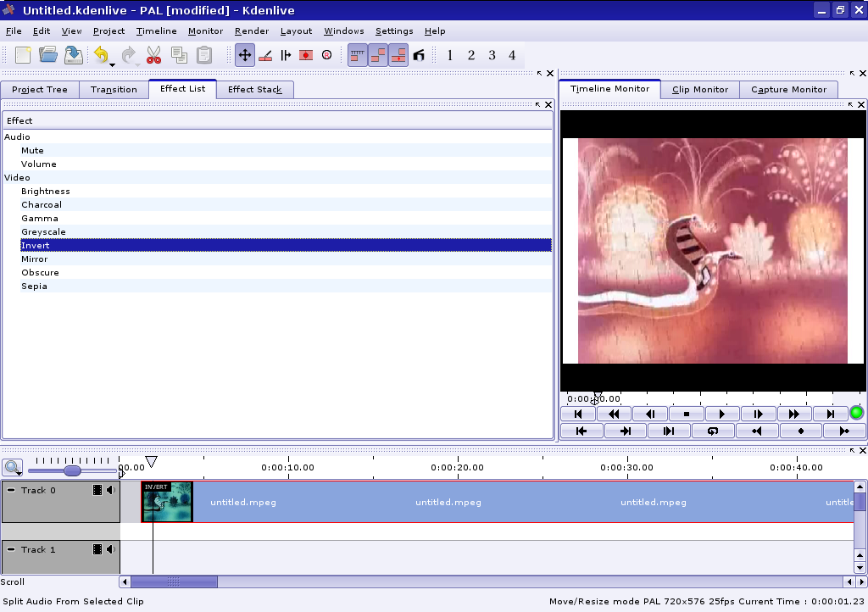Select the razor cut tool in toolbar
The image size is (868, 612).
[265, 55]
